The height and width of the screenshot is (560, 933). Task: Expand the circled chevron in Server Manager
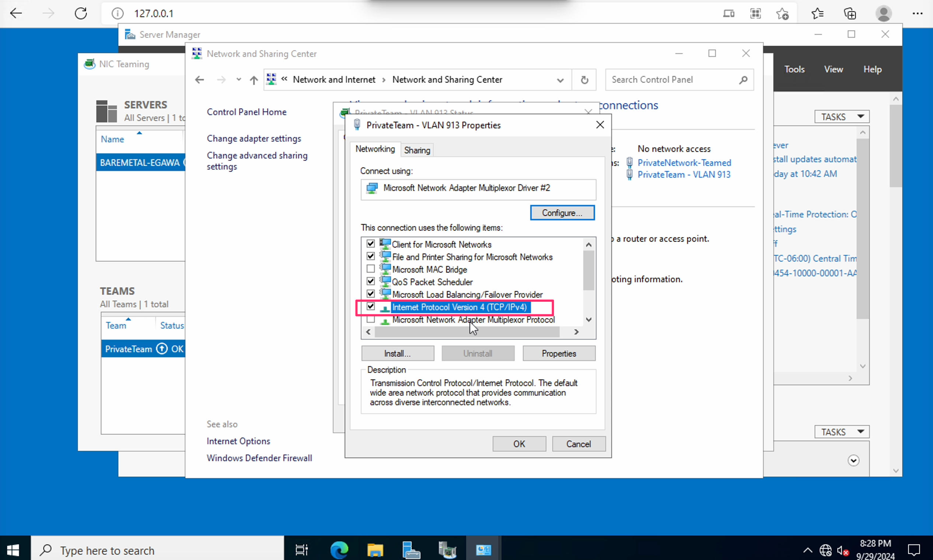click(x=853, y=461)
